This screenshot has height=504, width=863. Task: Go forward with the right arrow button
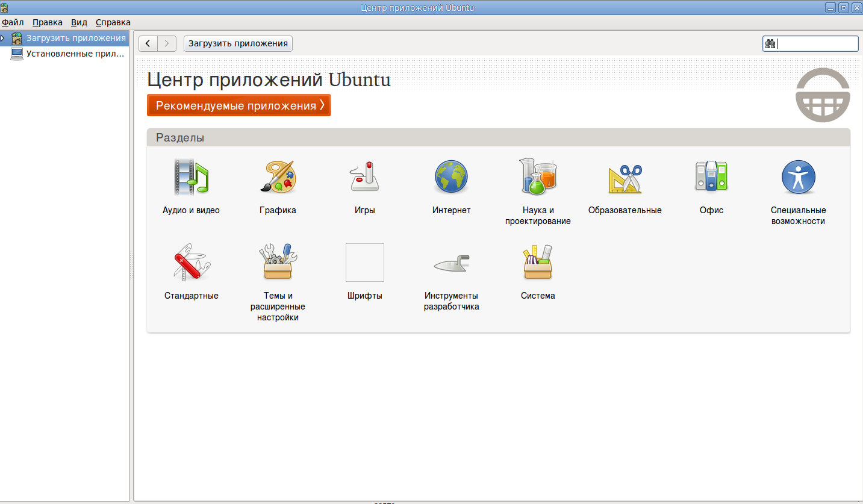(x=167, y=43)
